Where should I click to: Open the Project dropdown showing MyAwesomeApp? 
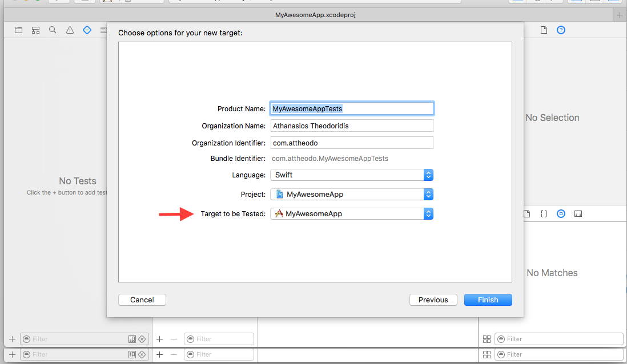[x=352, y=195]
